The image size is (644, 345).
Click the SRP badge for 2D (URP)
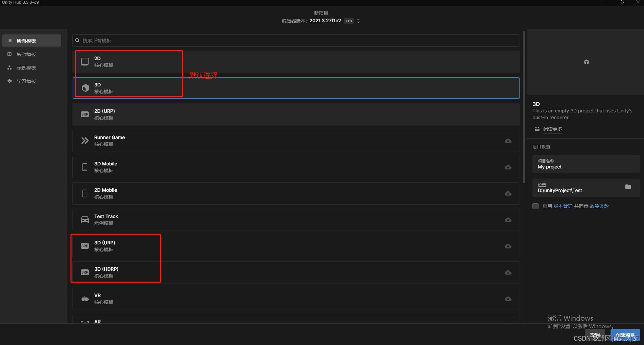point(85,114)
